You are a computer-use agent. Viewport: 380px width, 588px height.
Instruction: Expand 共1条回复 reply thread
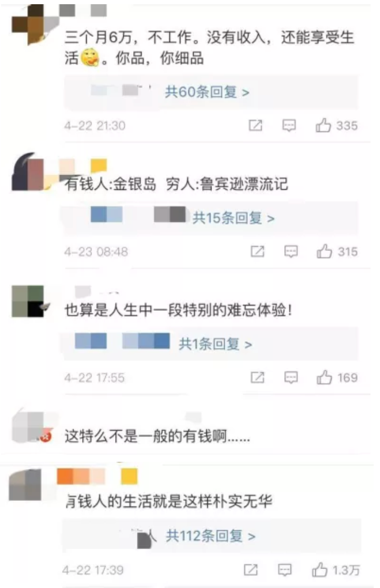[x=215, y=344]
